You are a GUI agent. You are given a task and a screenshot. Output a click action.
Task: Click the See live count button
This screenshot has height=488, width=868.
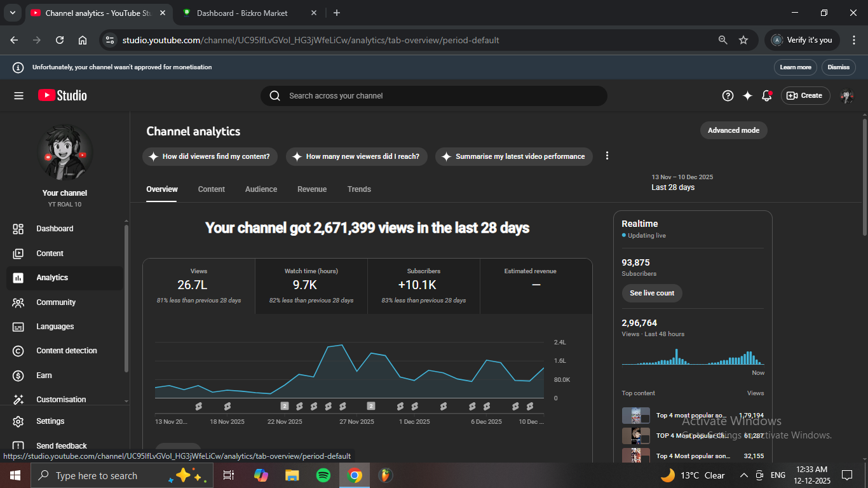[x=651, y=293]
